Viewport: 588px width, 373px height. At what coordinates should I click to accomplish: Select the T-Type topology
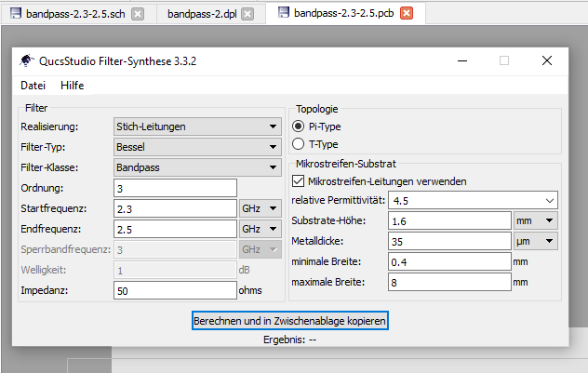298,144
